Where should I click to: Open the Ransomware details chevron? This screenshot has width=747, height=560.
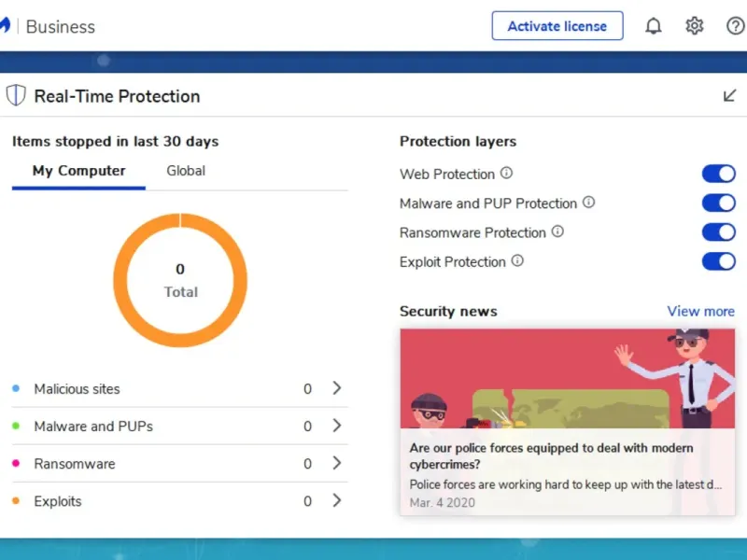coord(337,463)
